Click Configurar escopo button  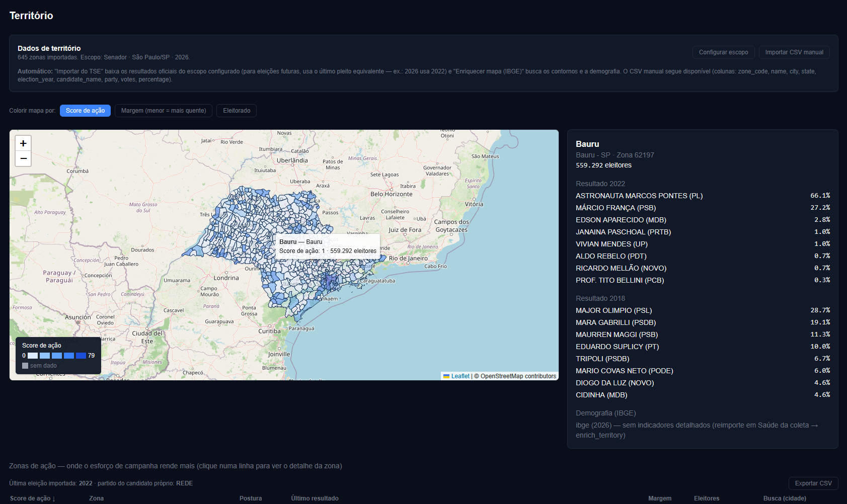(723, 52)
